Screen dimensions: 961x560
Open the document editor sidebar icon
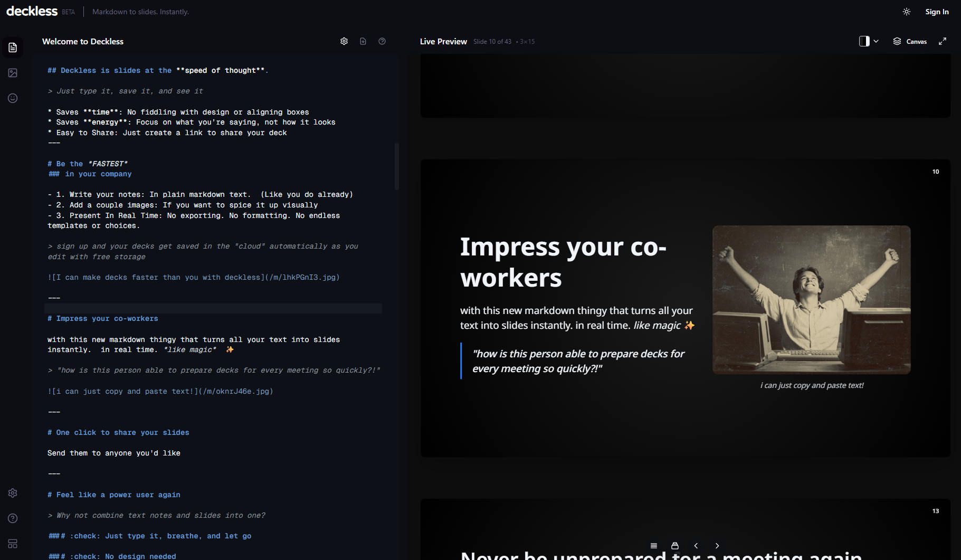pos(13,48)
